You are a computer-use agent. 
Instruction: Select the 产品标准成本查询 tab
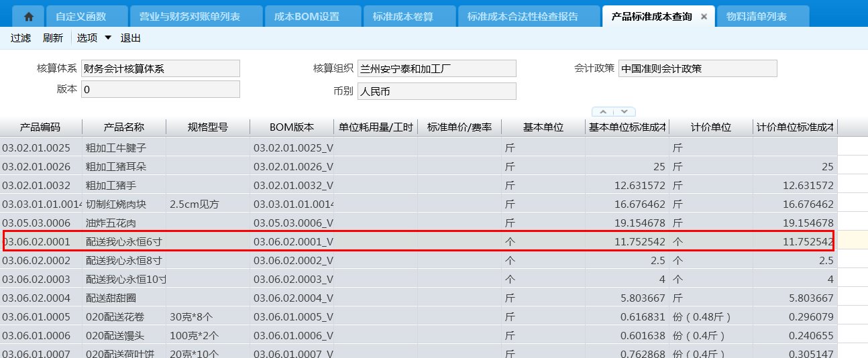(x=651, y=17)
